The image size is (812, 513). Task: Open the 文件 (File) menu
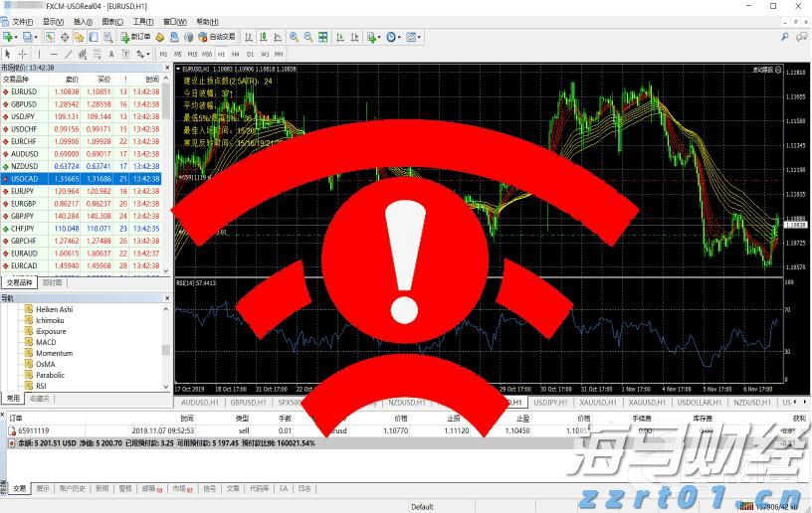coord(22,21)
